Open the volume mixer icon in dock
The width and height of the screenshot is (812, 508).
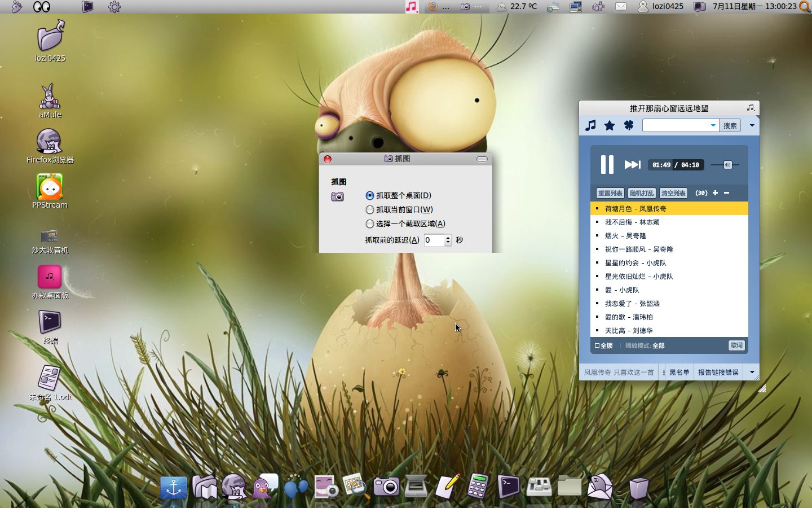pos(539,487)
